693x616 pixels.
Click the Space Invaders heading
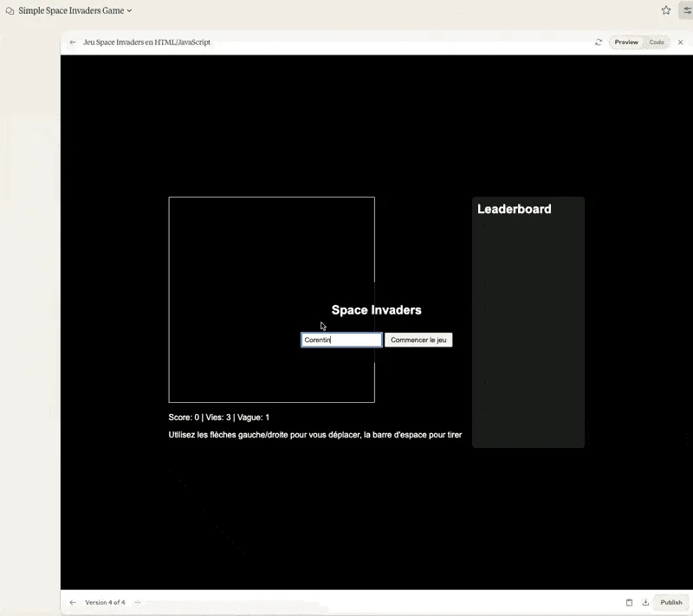[x=377, y=310]
